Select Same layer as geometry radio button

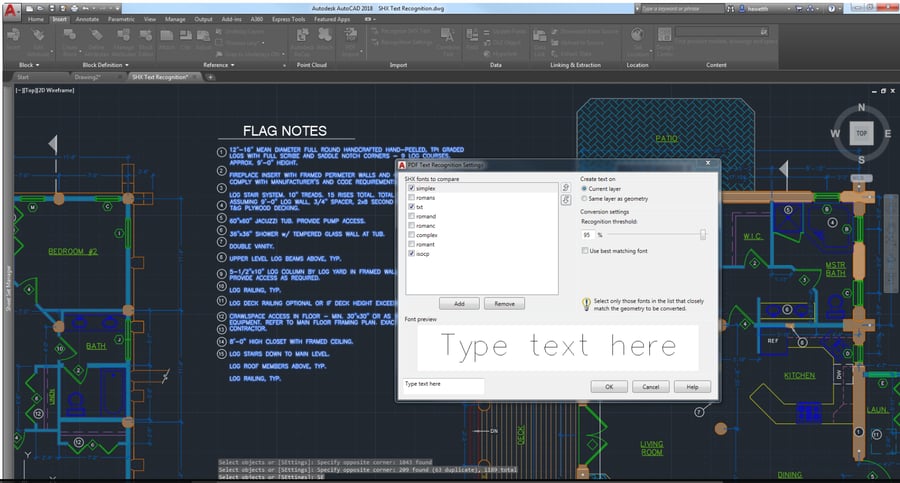[x=584, y=198]
